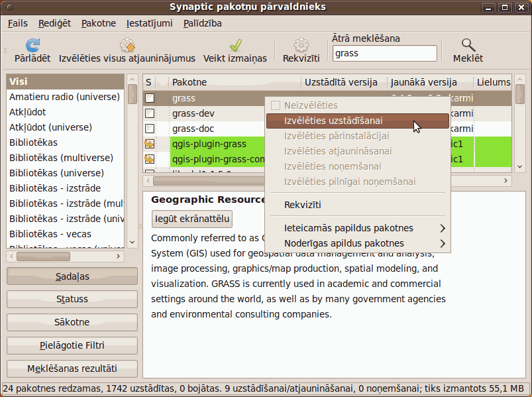Click the S status column header
532x397 pixels.
point(149,82)
